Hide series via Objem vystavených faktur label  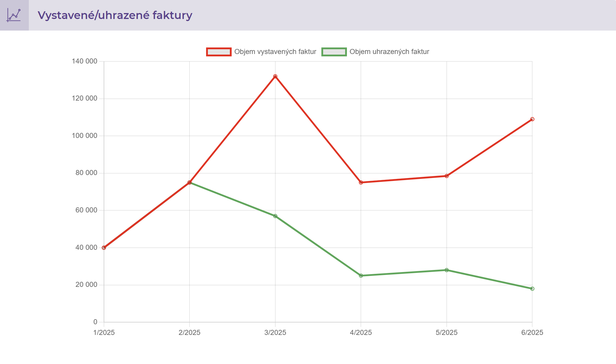pyautogui.click(x=275, y=52)
